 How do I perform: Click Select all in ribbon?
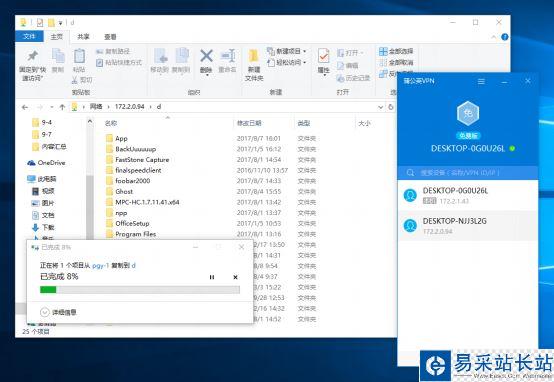coord(396,51)
